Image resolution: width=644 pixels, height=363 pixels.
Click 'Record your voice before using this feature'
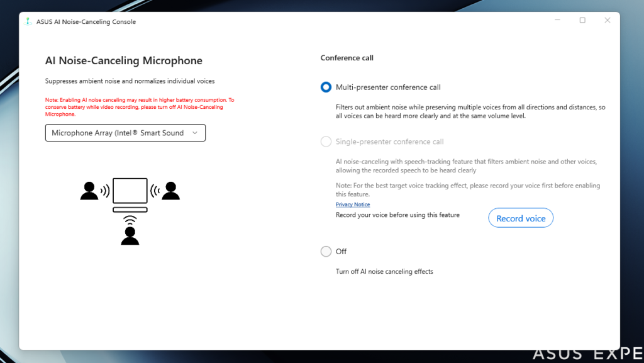(x=397, y=215)
